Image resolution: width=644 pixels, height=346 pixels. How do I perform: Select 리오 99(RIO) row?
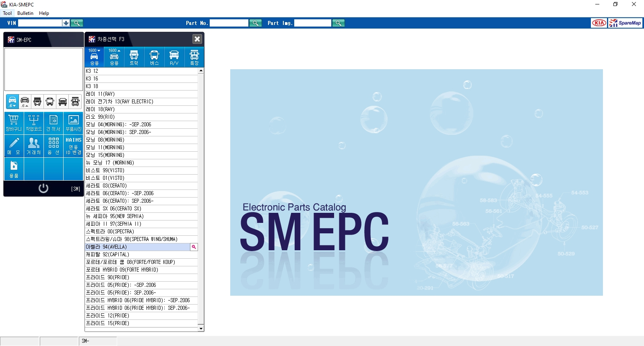click(x=141, y=117)
